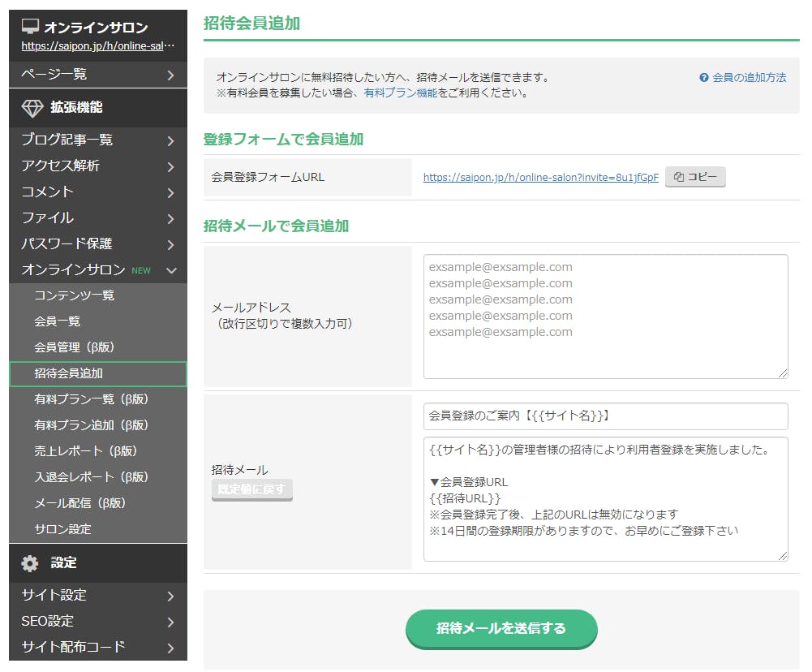
Task: Open 売上レポート (β版) page
Action: (x=86, y=451)
